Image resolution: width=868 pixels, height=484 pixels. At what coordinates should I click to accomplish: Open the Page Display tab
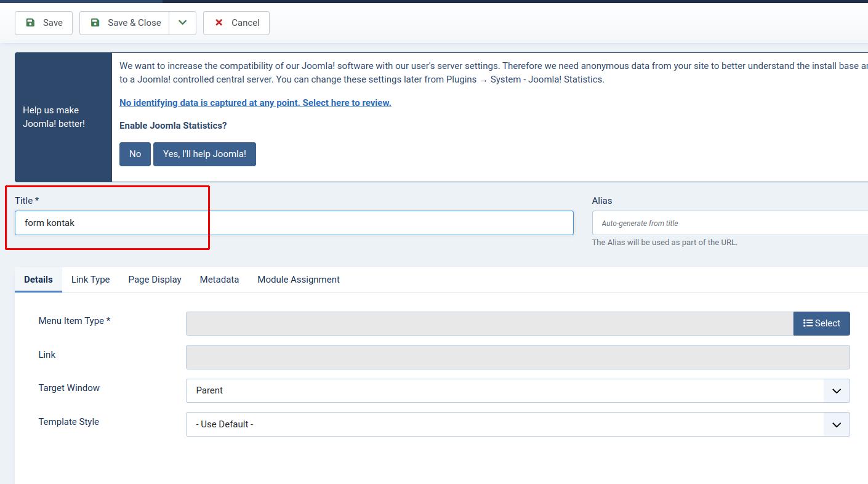point(155,280)
